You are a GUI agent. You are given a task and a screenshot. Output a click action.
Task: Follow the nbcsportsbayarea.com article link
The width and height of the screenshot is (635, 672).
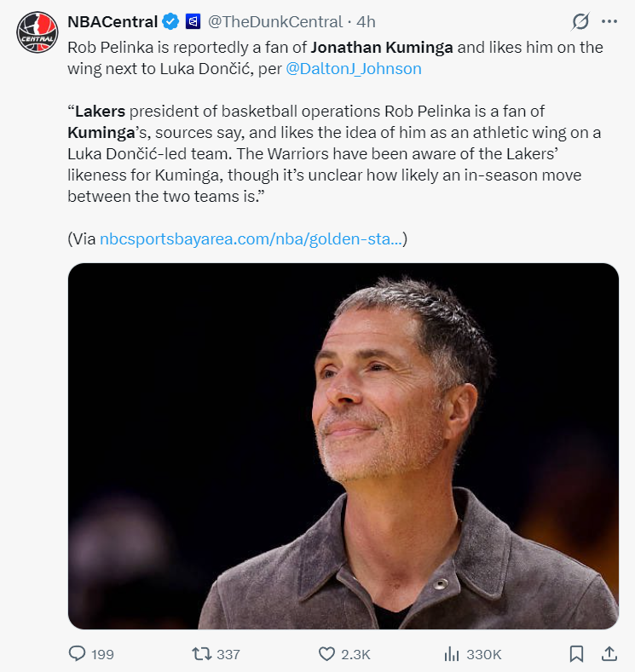pyautogui.click(x=251, y=239)
